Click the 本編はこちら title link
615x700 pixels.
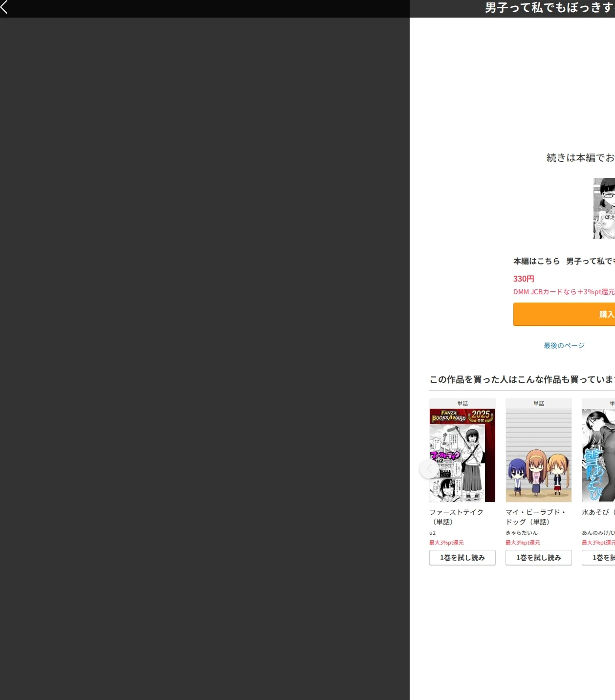(x=564, y=262)
